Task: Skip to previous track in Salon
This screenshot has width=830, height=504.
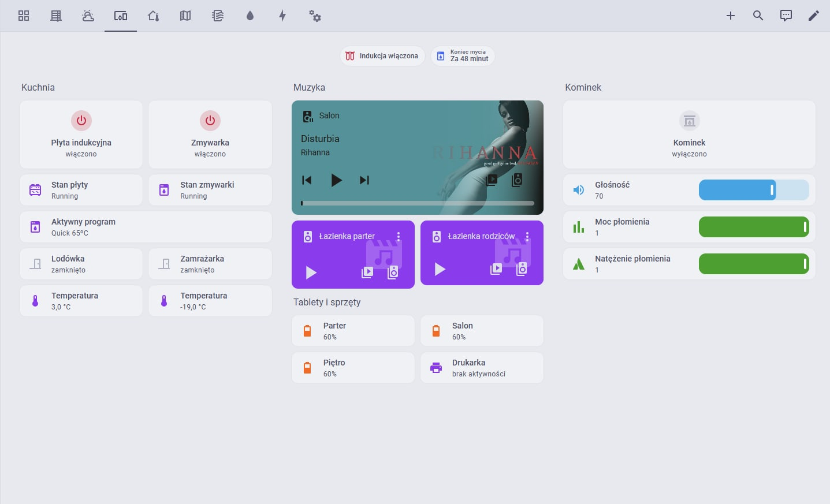Action: click(307, 180)
